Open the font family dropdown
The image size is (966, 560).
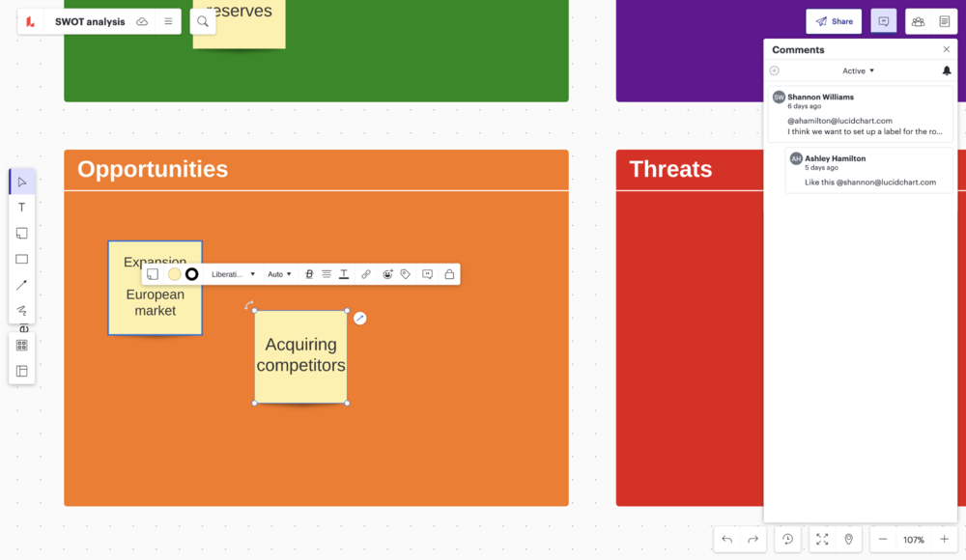pos(233,274)
